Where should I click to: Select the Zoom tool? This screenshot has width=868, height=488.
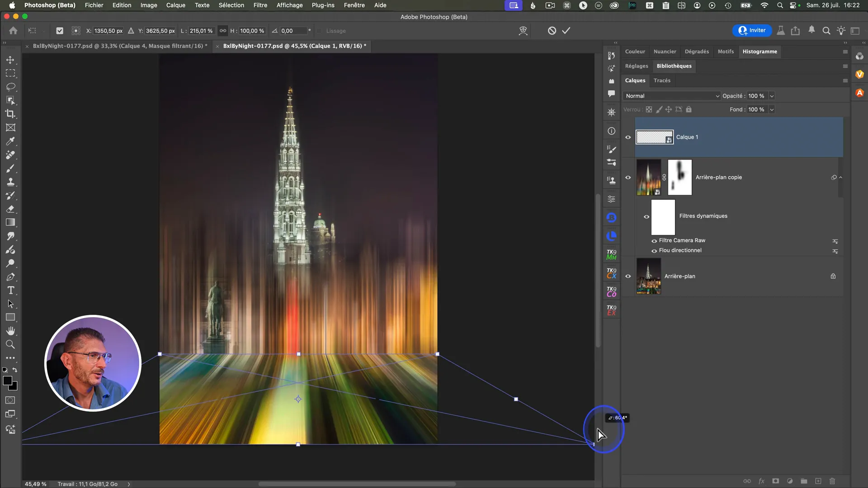click(x=10, y=344)
